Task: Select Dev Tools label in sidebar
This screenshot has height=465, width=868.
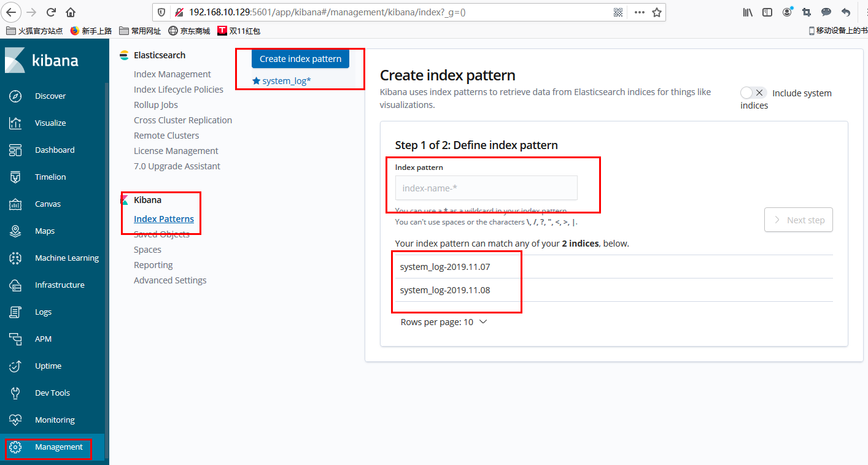Action: pos(52,393)
